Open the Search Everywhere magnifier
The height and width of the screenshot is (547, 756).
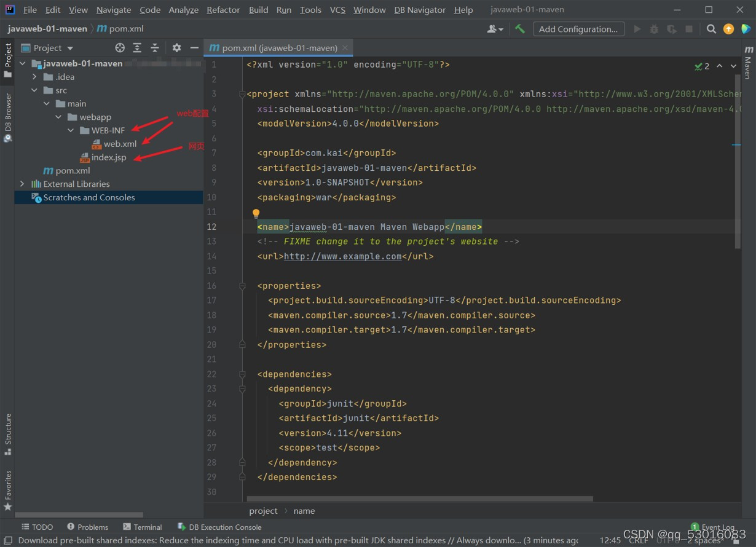(711, 29)
